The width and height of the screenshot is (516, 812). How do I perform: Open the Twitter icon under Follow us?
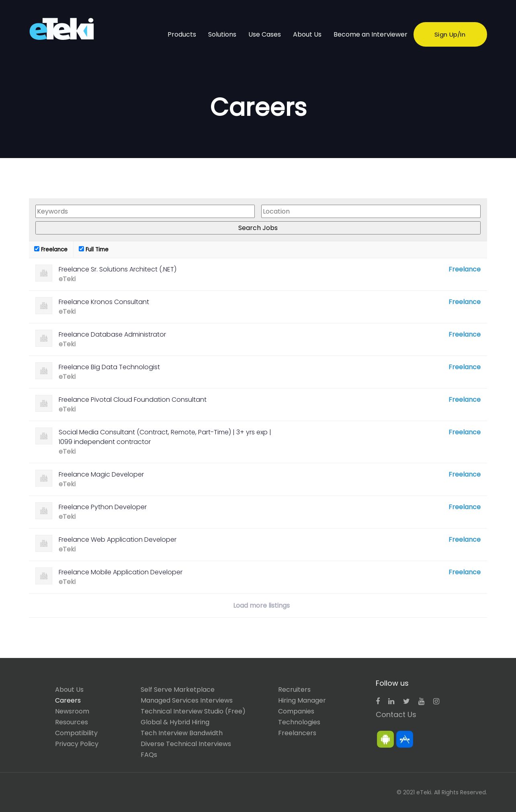pos(406,701)
